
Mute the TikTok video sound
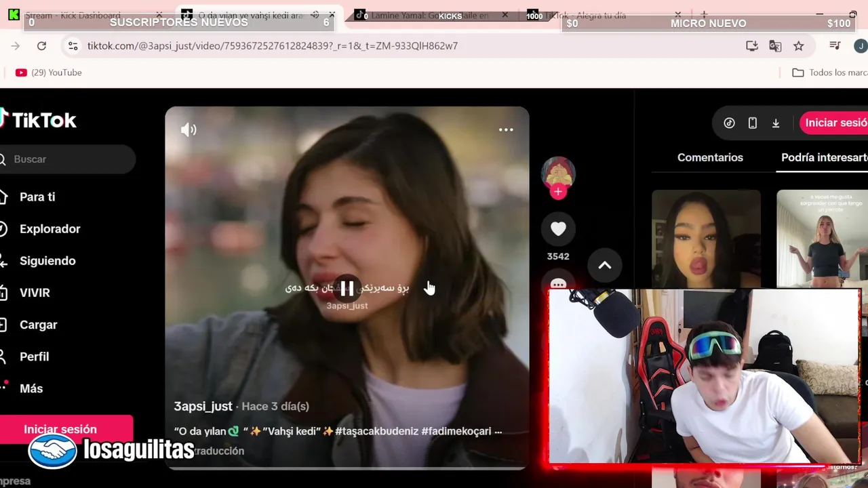point(189,129)
